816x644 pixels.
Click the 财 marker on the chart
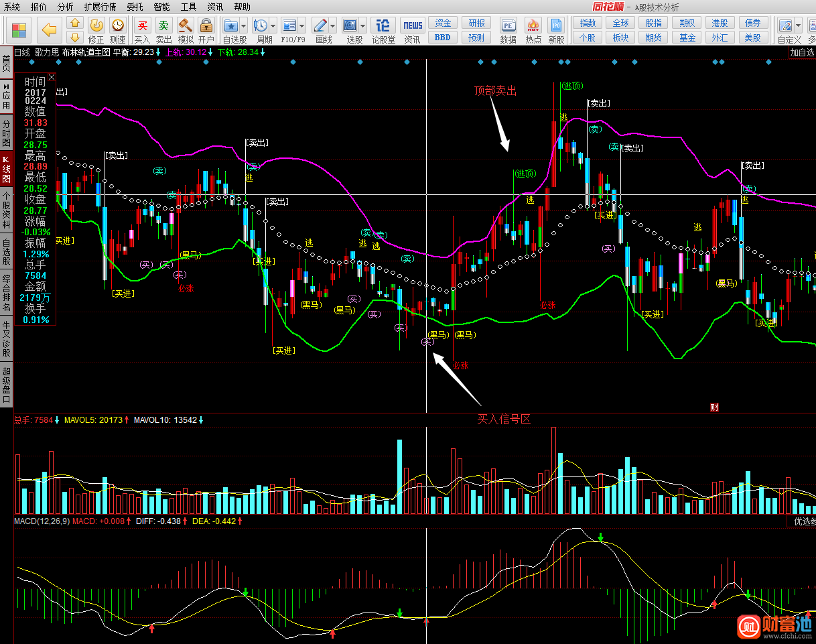(x=714, y=407)
